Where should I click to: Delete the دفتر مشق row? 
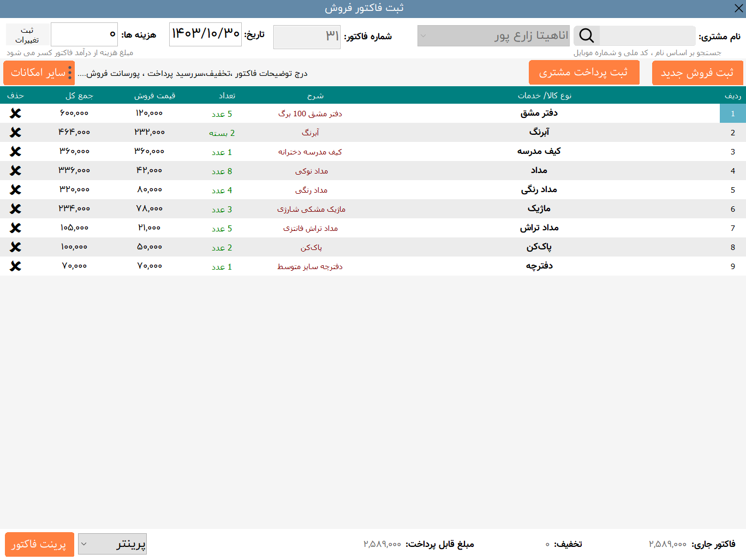tap(15, 113)
